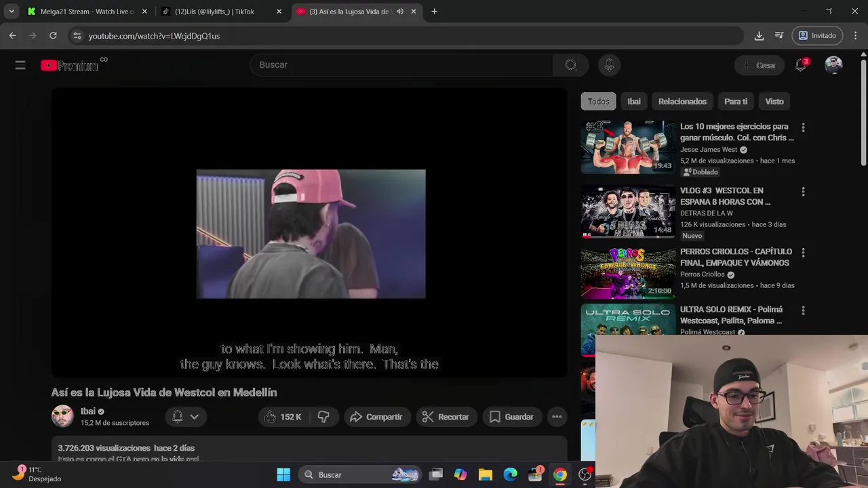Open Microsoft Edge from the taskbar
This screenshot has height=488, width=868.
pos(510,474)
